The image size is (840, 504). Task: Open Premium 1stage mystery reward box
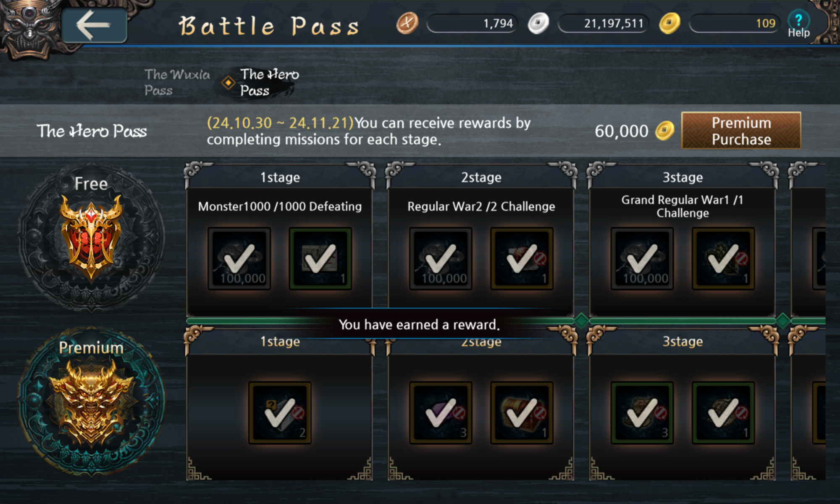click(x=280, y=413)
